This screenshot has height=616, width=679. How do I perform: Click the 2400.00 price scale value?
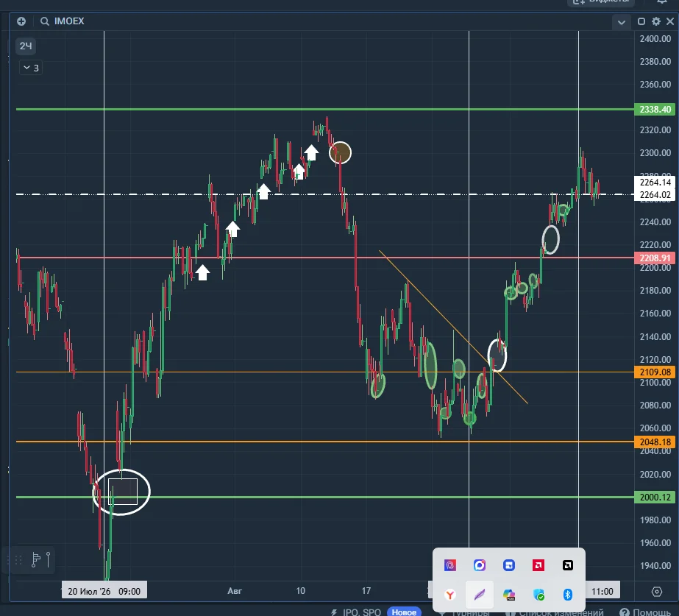655,39
